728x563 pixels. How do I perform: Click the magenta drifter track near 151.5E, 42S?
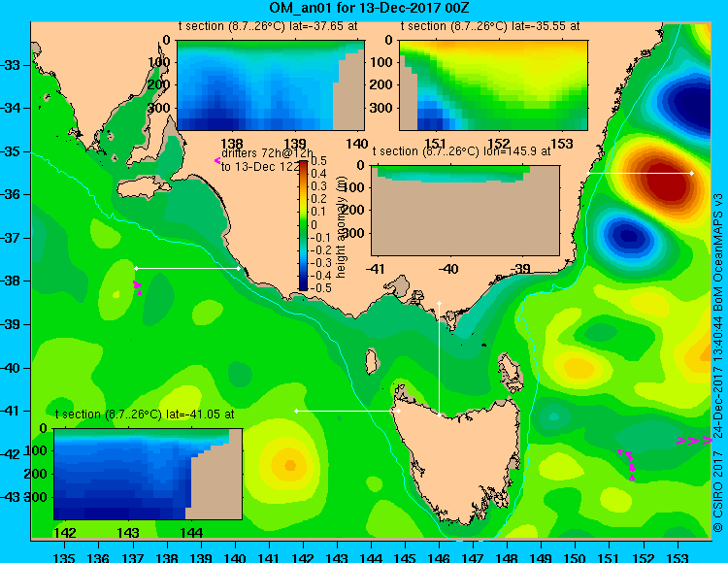tap(628, 464)
